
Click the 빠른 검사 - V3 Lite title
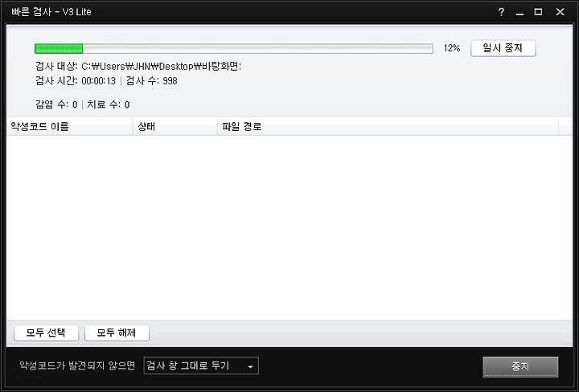point(51,12)
